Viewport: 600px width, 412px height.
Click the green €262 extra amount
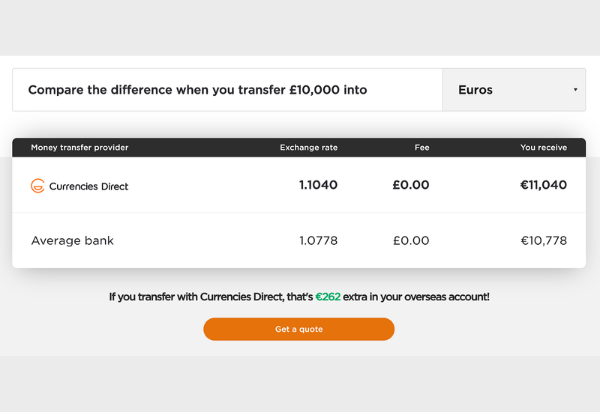point(328,297)
